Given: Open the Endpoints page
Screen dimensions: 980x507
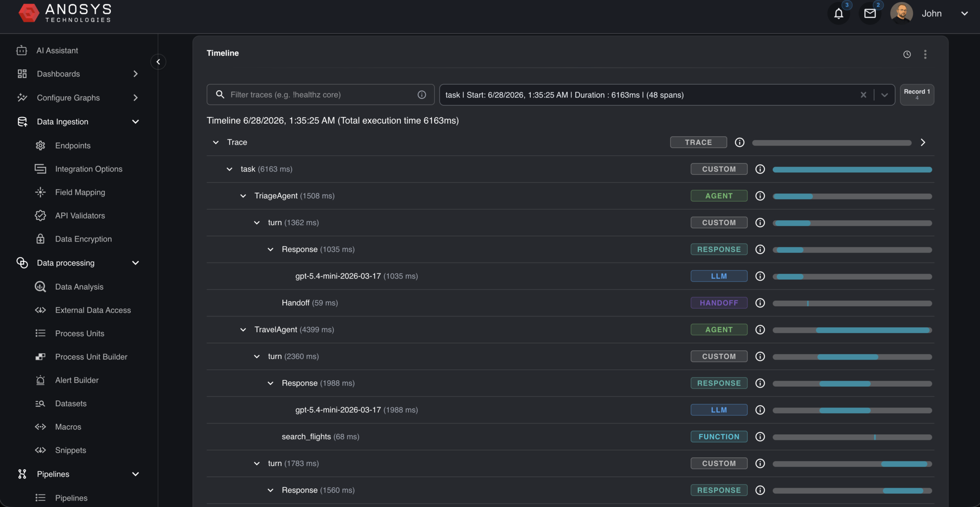Looking at the screenshot, I should click(73, 145).
